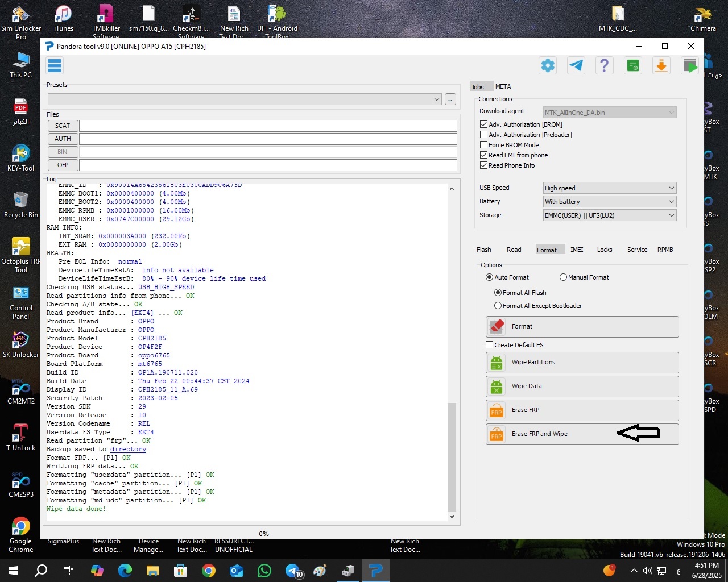
Task: Open the Storage dropdown
Action: (610, 215)
